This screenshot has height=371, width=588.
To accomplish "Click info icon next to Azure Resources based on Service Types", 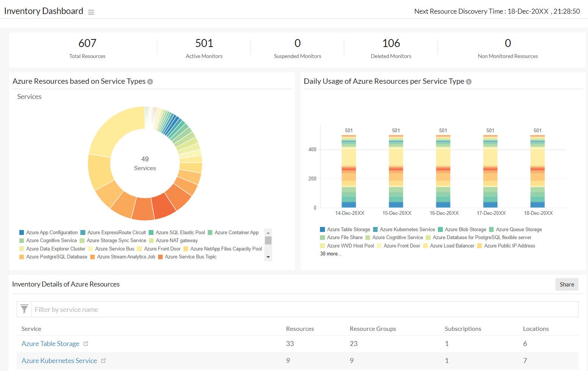I will point(150,81).
